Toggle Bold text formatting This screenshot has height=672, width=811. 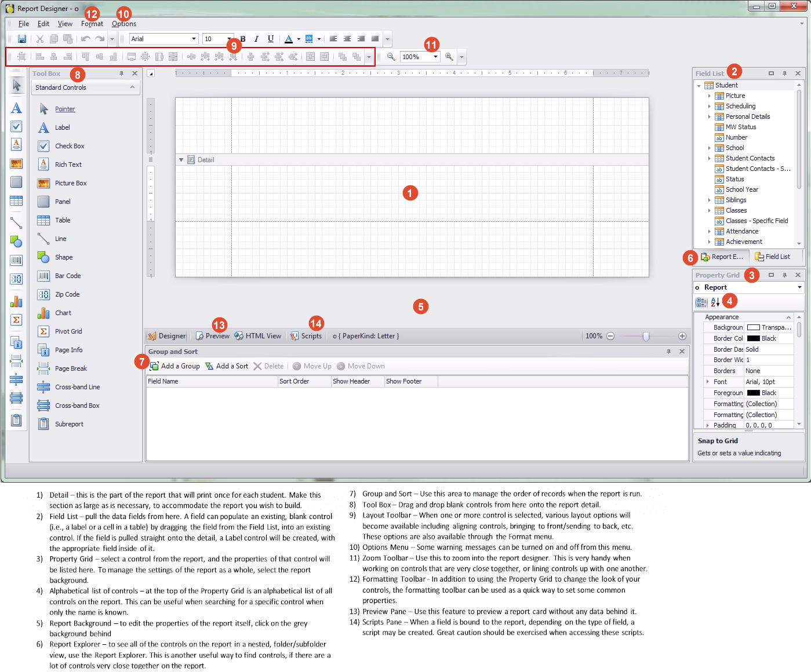coord(243,39)
